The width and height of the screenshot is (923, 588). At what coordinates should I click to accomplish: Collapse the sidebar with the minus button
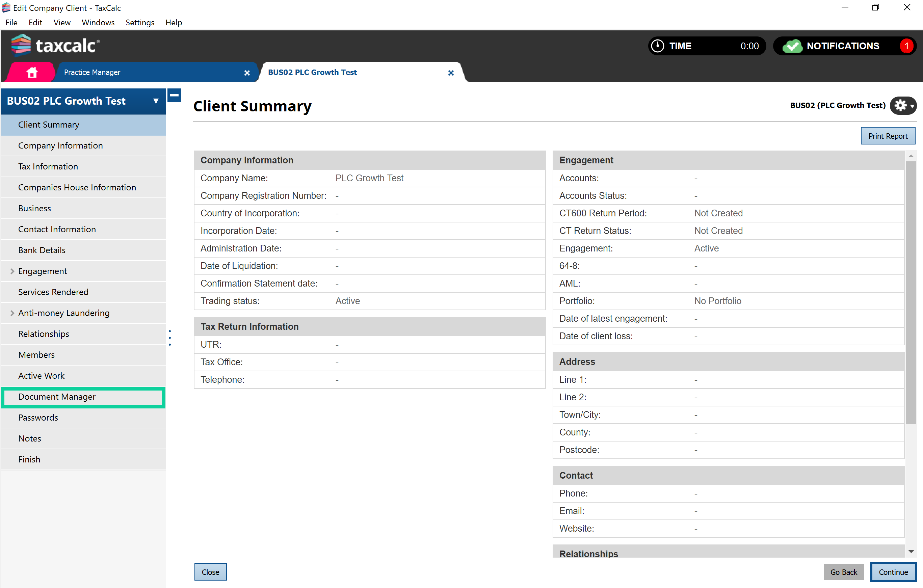click(175, 95)
